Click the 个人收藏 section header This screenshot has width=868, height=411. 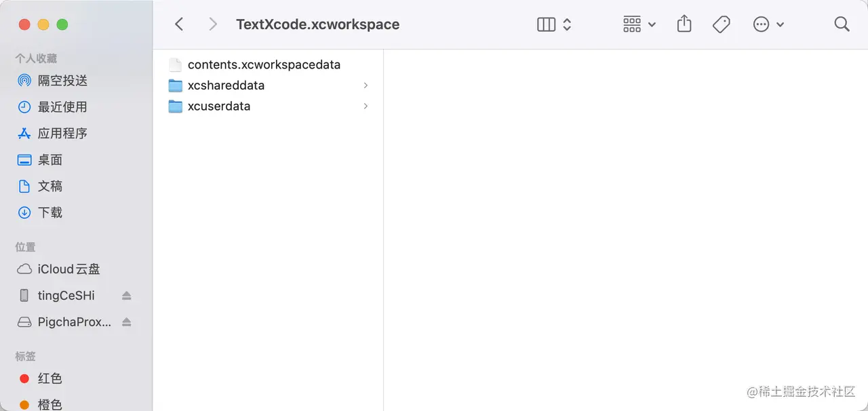coord(36,59)
